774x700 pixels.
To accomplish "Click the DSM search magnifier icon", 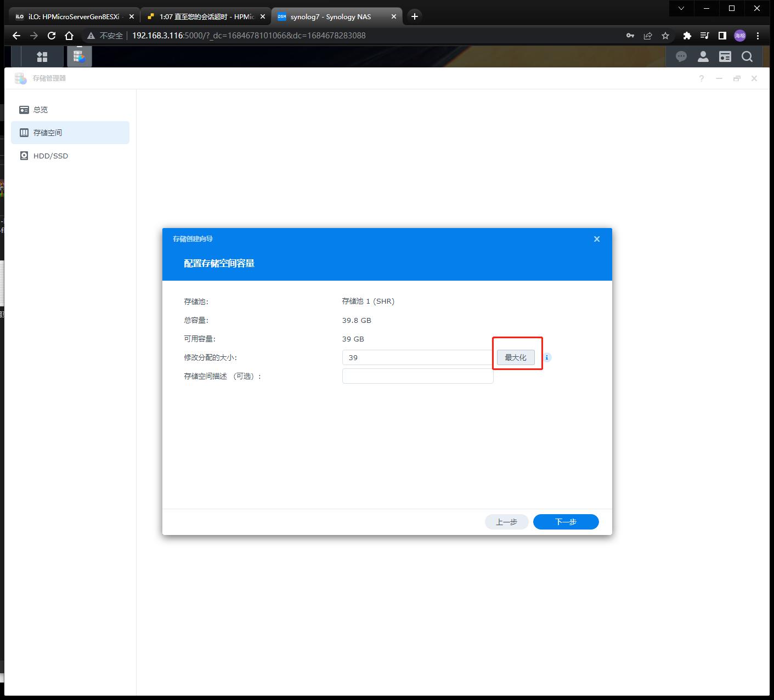I will (747, 56).
